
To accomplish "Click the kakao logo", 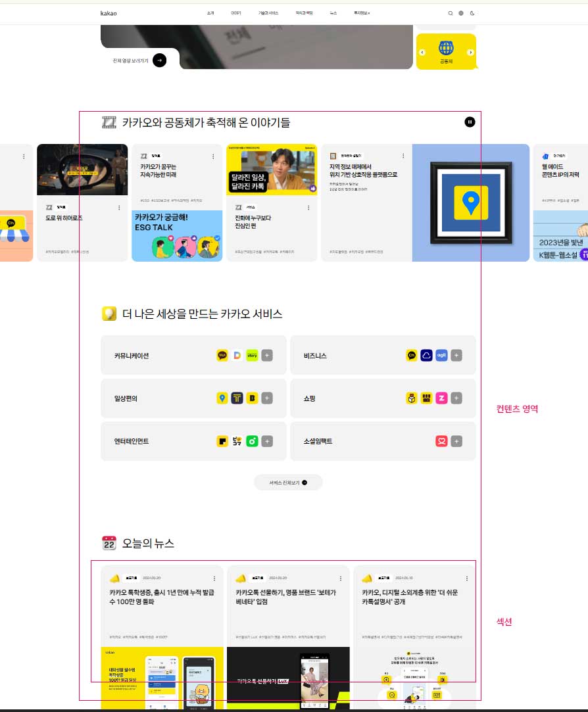I will tap(108, 13).
